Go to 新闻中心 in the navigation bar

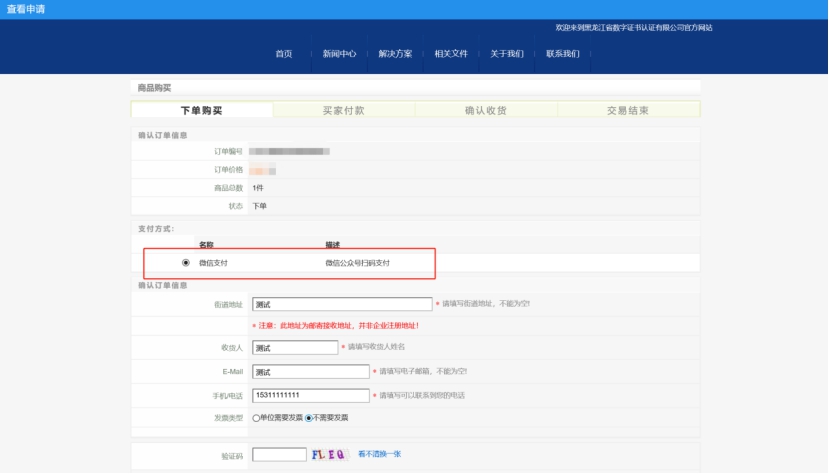(x=339, y=54)
